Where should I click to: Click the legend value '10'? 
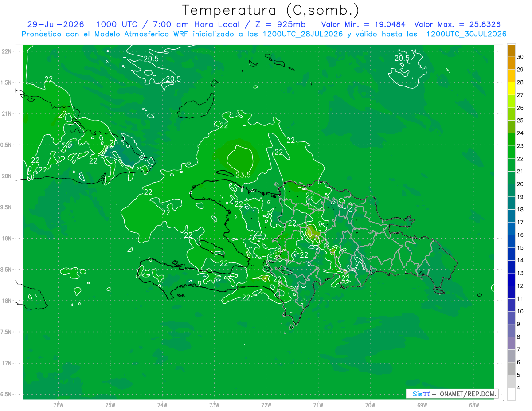coord(520,312)
